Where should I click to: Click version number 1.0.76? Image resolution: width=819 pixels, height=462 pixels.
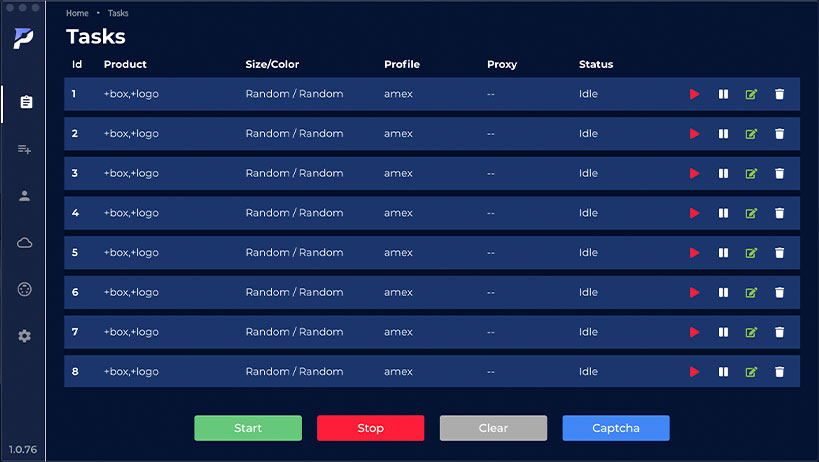pos(23,449)
